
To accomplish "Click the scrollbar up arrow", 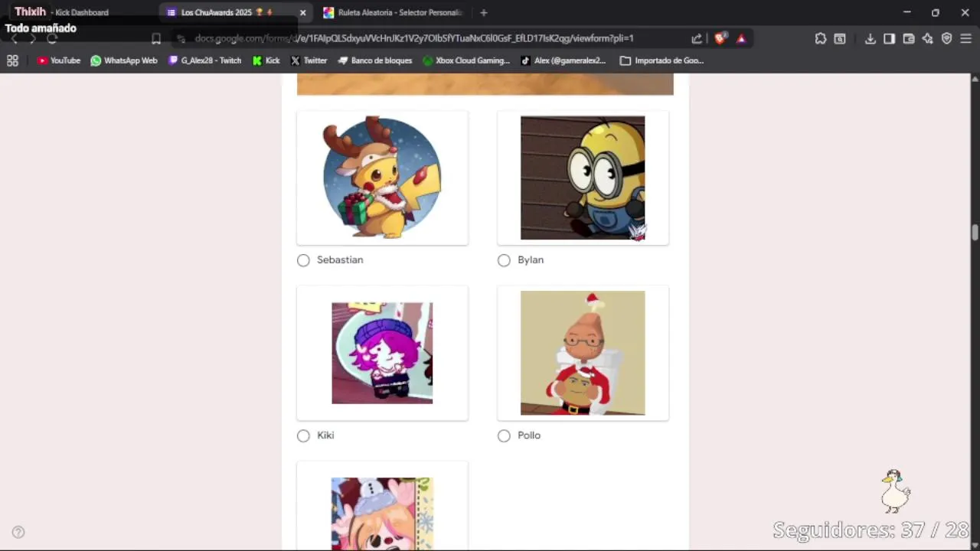I will click(x=975, y=78).
